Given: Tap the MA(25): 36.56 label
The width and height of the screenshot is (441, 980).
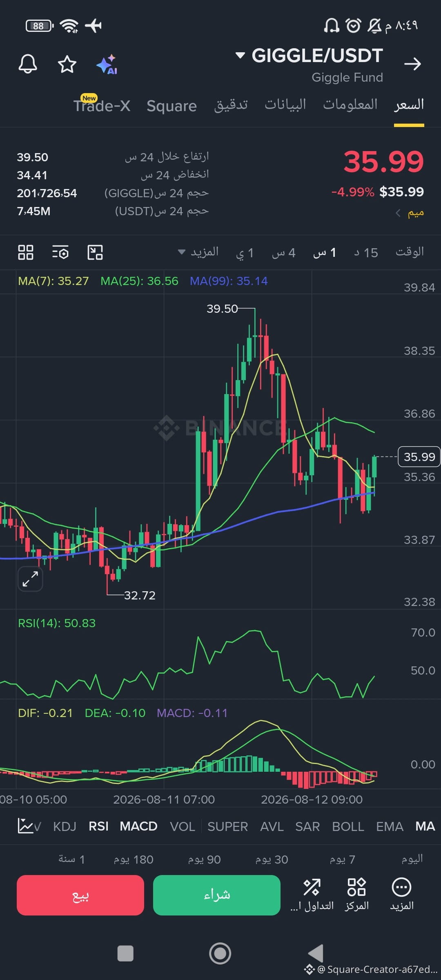Looking at the screenshot, I should pyautogui.click(x=139, y=281).
